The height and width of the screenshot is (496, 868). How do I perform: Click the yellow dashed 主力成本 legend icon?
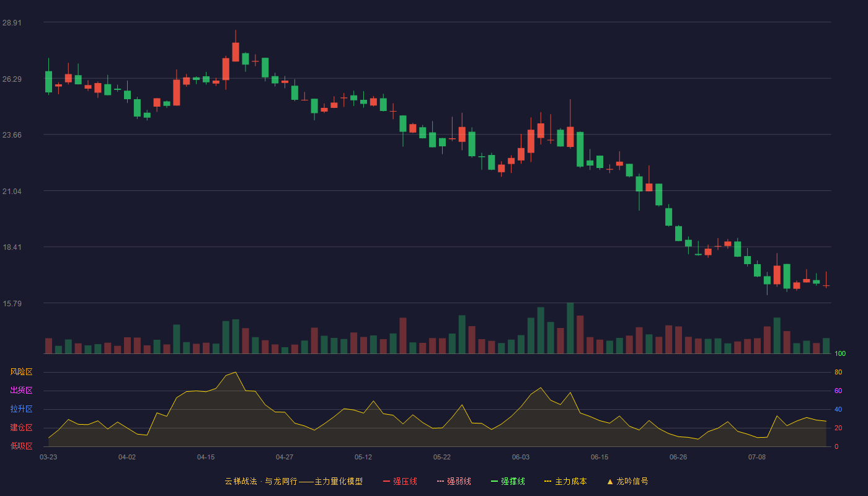[x=547, y=481]
